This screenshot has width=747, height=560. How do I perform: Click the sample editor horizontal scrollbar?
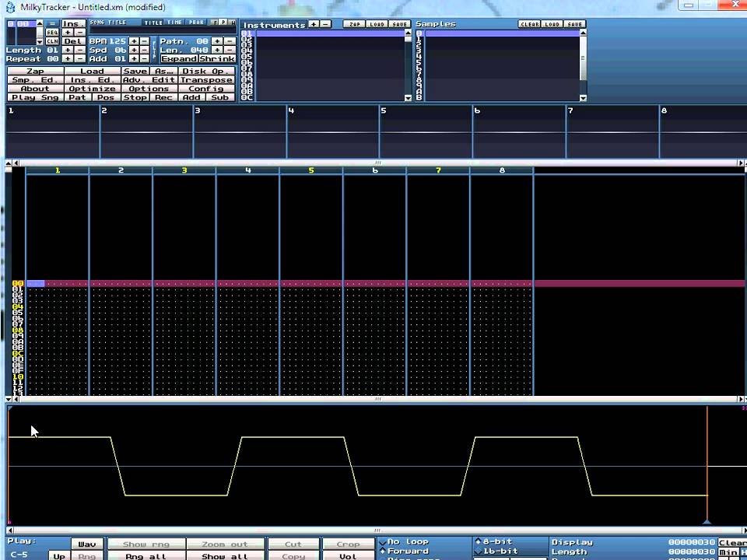coord(377,530)
